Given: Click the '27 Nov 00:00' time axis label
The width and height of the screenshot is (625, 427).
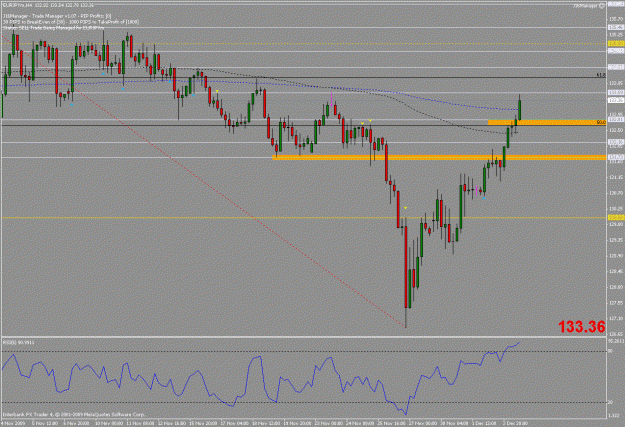Looking at the screenshot, I should 423,423.
